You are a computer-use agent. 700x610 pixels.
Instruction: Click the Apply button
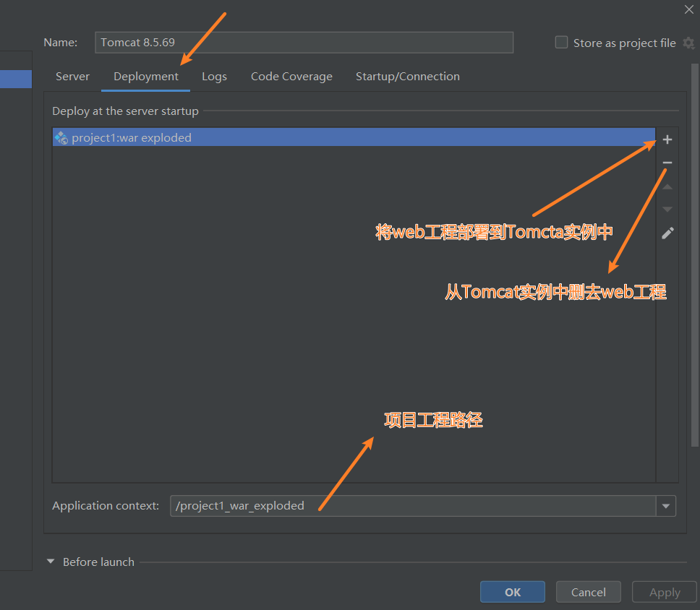tap(665, 592)
